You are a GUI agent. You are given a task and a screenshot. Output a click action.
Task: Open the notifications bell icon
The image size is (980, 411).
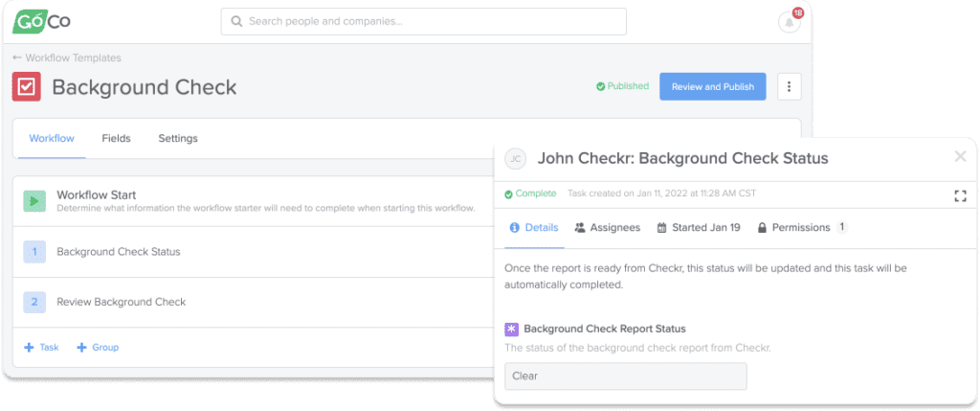790,23
